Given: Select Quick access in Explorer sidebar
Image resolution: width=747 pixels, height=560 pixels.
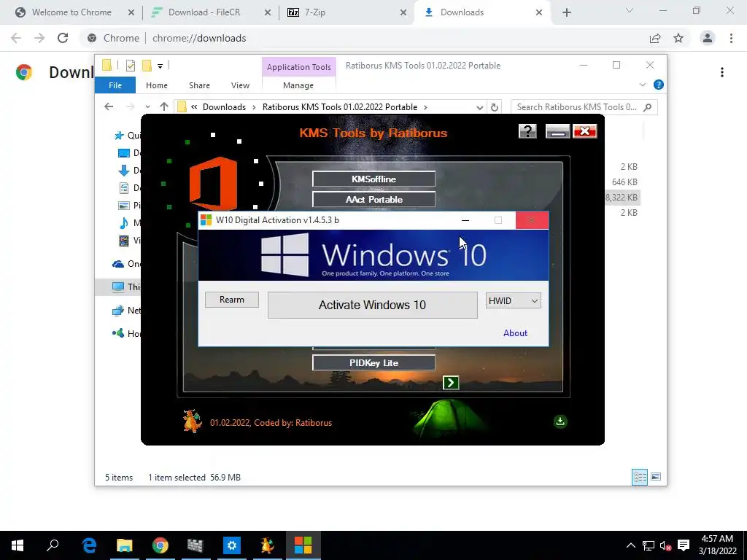Looking at the screenshot, I should pos(127,135).
